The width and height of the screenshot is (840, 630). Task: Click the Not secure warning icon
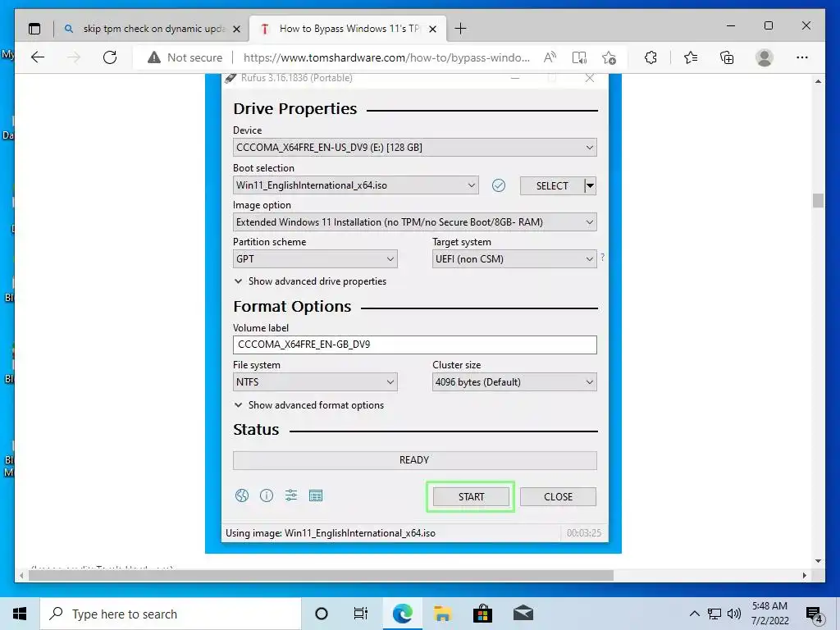tap(154, 57)
